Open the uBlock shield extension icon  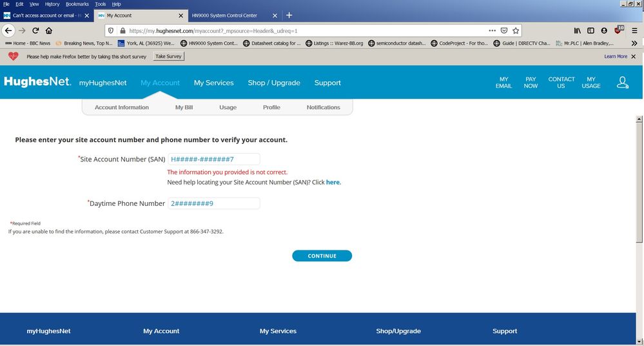[x=620, y=30]
